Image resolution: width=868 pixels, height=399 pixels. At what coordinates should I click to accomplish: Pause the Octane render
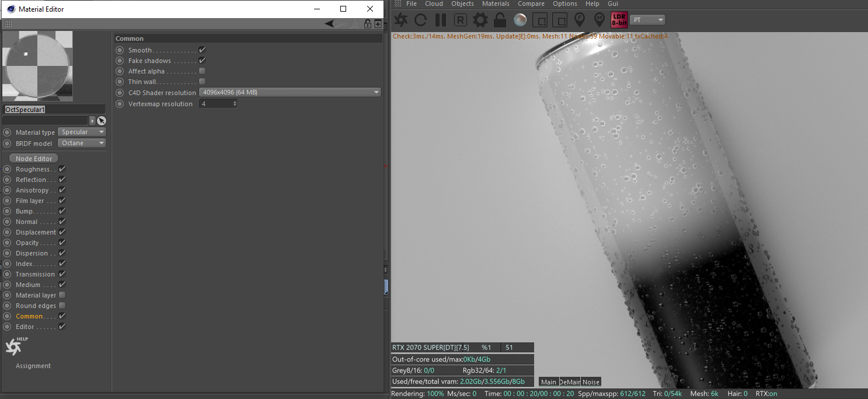(x=441, y=20)
